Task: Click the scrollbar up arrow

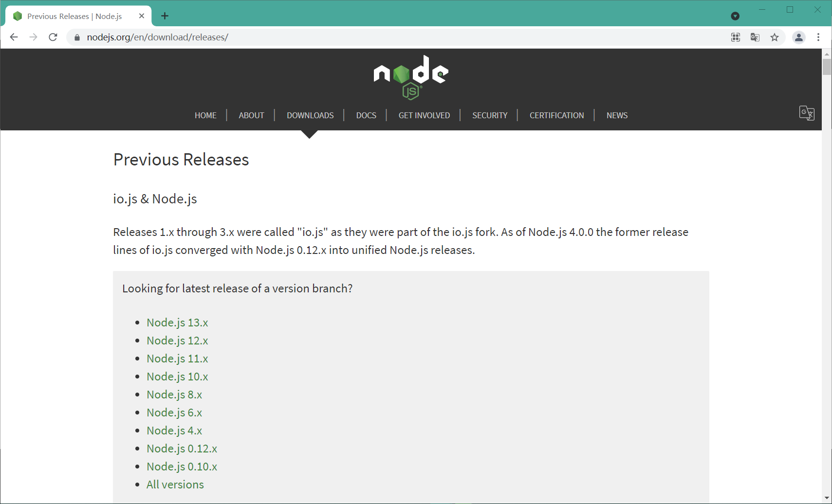Action: pos(827,54)
